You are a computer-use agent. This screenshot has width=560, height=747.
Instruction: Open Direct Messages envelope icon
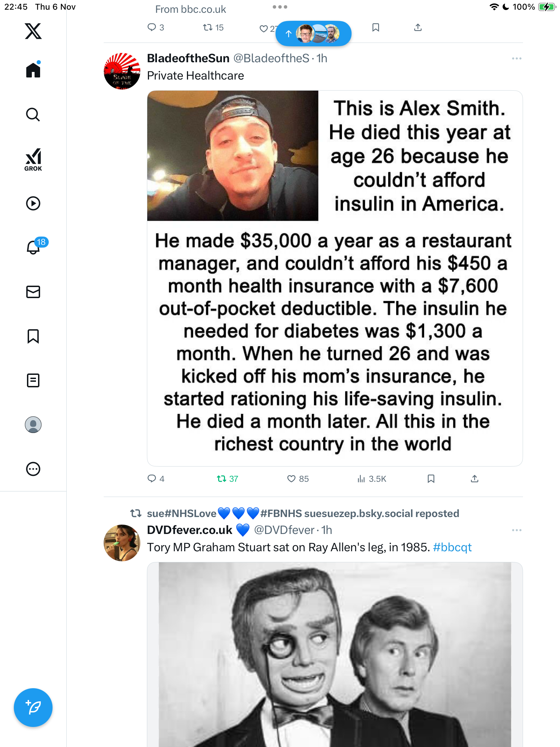click(33, 292)
